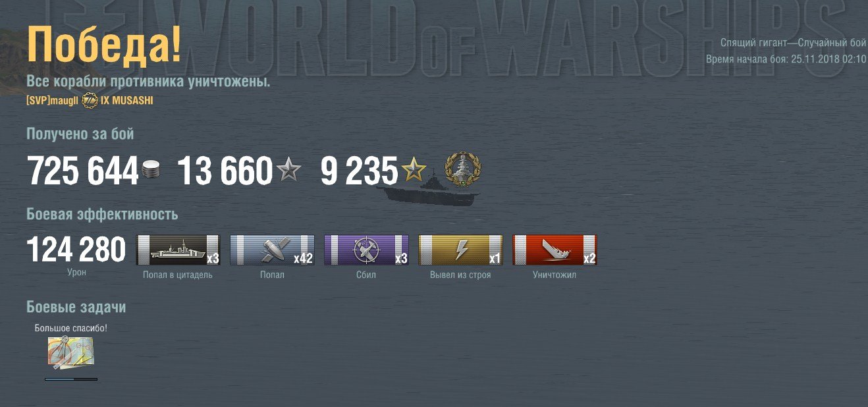Click the 124 280 damage value
The height and width of the screenshot is (407, 868).
click(76, 250)
